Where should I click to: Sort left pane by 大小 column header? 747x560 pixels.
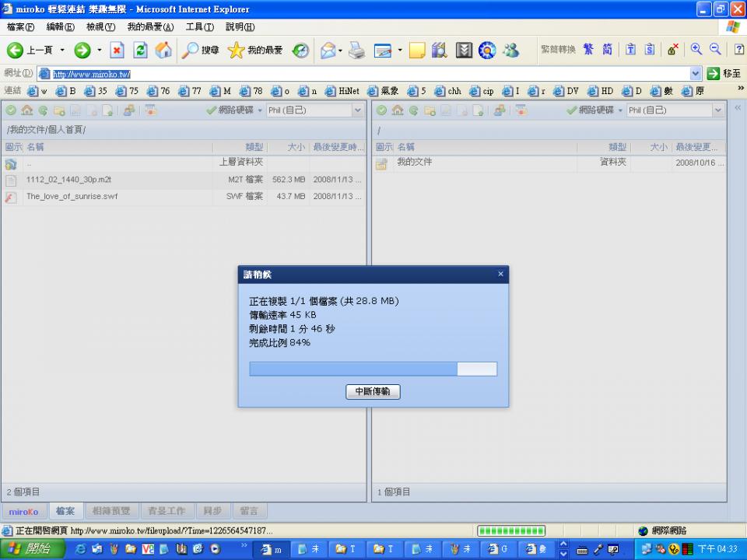click(x=289, y=147)
